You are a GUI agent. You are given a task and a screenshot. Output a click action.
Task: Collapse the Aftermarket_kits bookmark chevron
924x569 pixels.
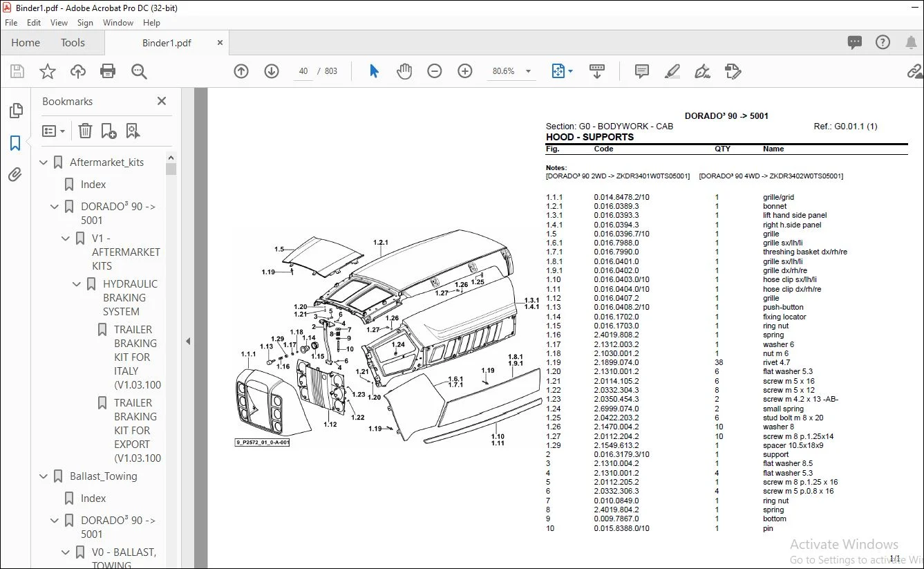point(44,162)
